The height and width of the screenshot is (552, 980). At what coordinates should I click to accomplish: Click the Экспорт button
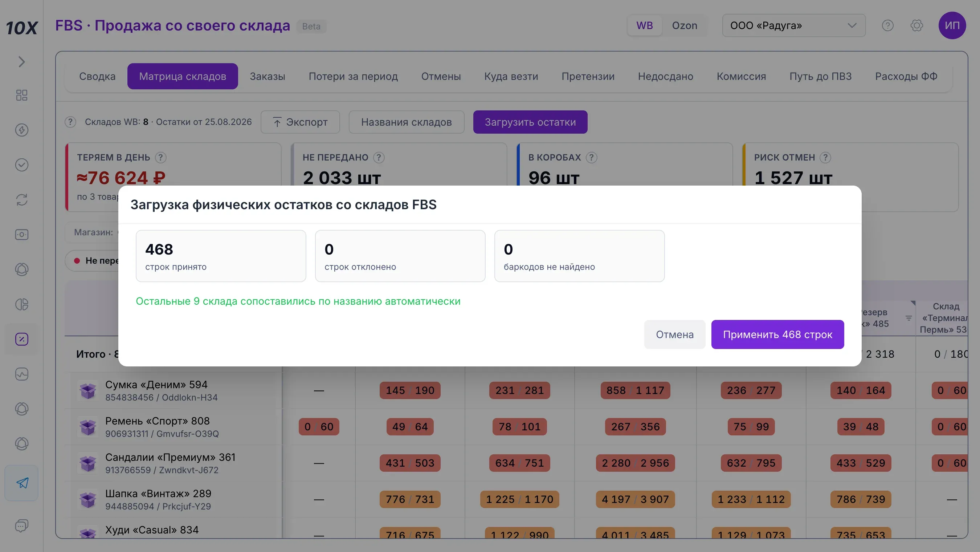pyautogui.click(x=300, y=122)
